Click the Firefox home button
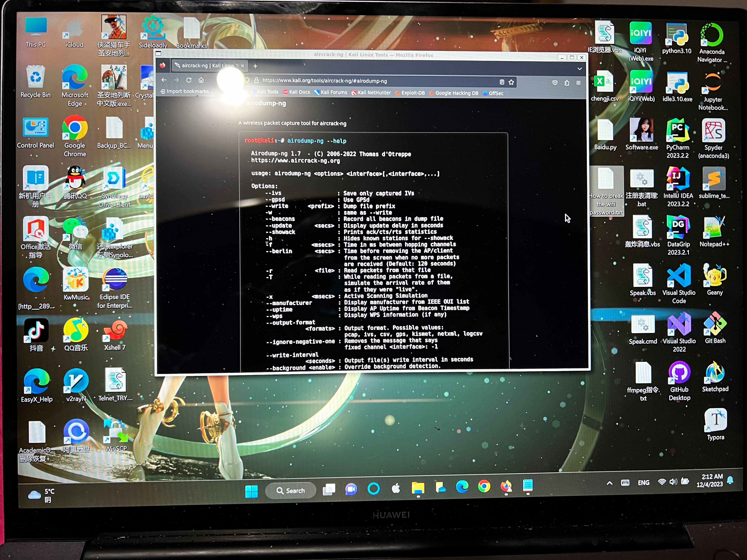 click(x=201, y=80)
